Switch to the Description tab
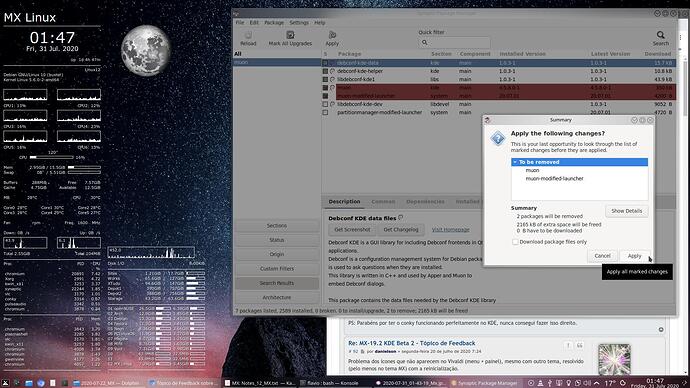Viewport: 690px width, 388px height. (344, 201)
